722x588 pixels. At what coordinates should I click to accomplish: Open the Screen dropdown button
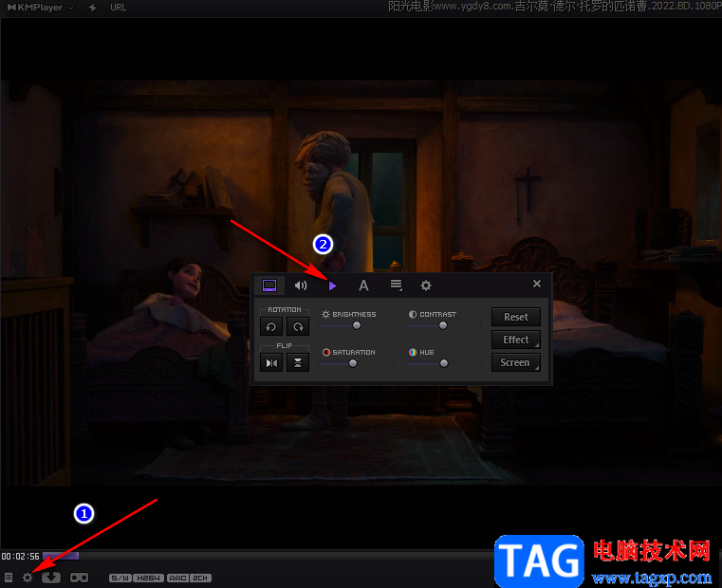pyautogui.click(x=516, y=363)
